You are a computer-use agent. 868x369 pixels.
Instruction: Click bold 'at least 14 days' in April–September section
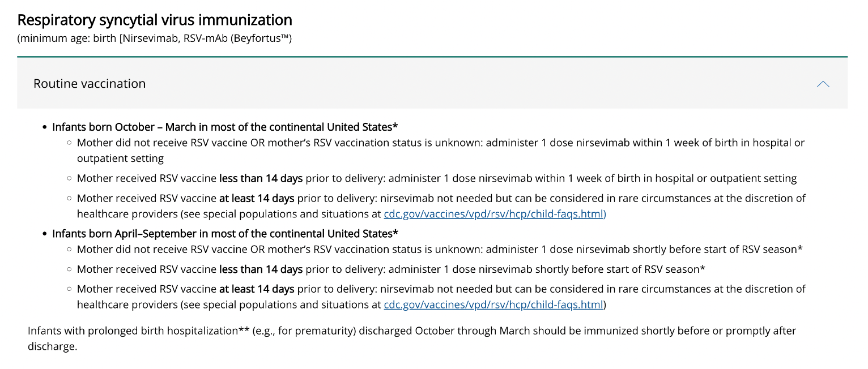pos(257,289)
